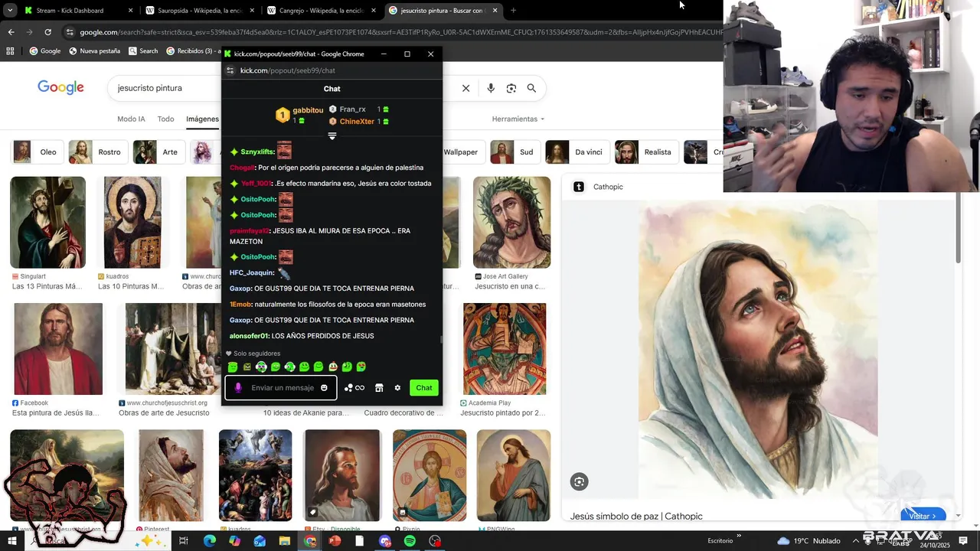This screenshot has width=980, height=551.
Task: Switch to Todo results tab
Action: pyautogui.click(x=165, y=119)
